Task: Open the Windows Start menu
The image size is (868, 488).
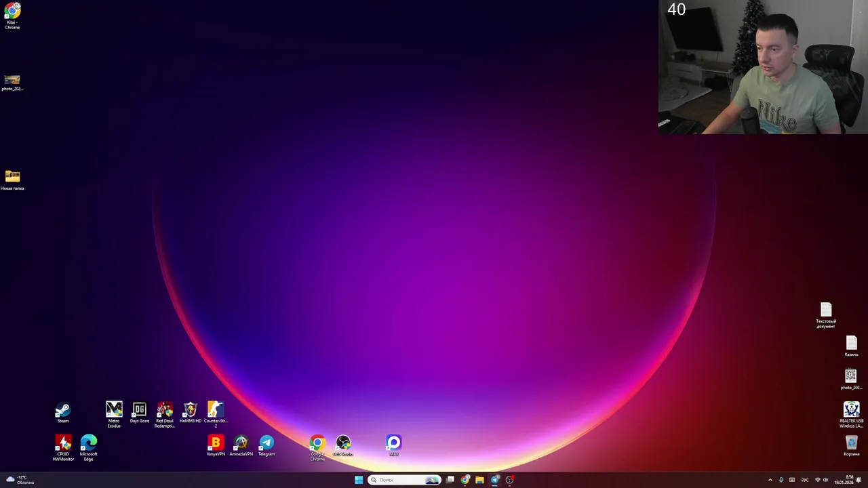Action: click(359, 480)
